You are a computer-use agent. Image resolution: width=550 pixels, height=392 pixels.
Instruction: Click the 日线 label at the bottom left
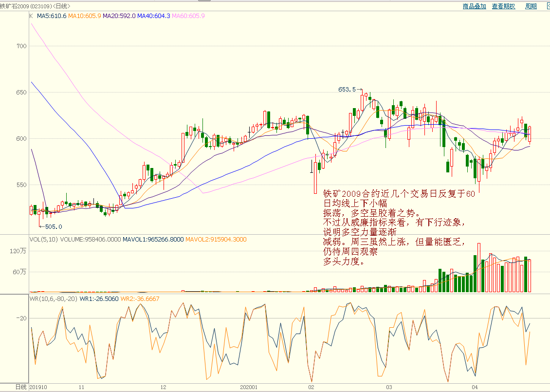pyautogui.click(x=20, y=387)
